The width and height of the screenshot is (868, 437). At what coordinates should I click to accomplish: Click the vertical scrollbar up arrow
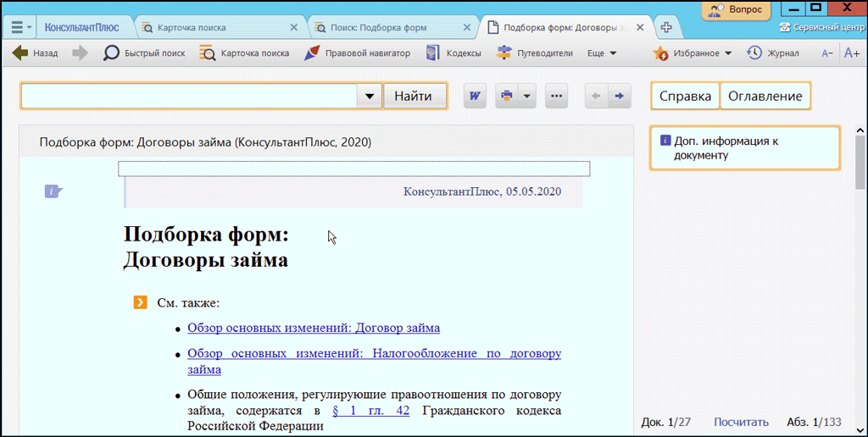click(860, 130)
